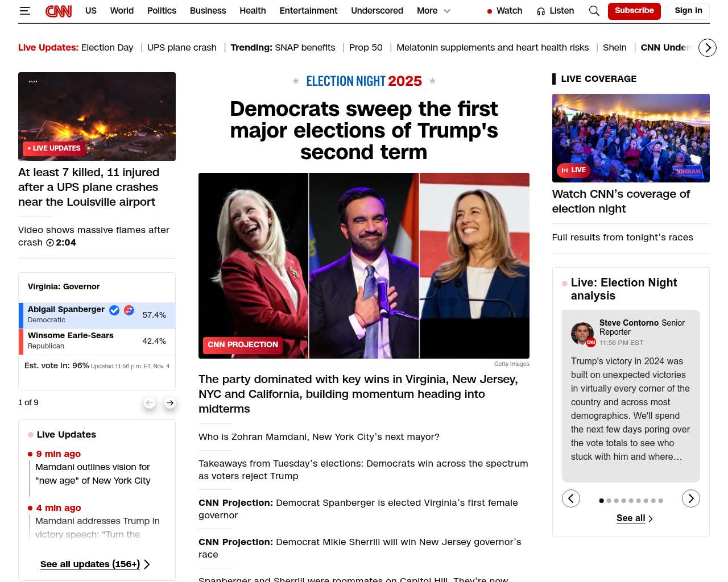The image size is (728, 582).
Task: Click the Winsome Earle-Sears candidate row
Action: 97,341
